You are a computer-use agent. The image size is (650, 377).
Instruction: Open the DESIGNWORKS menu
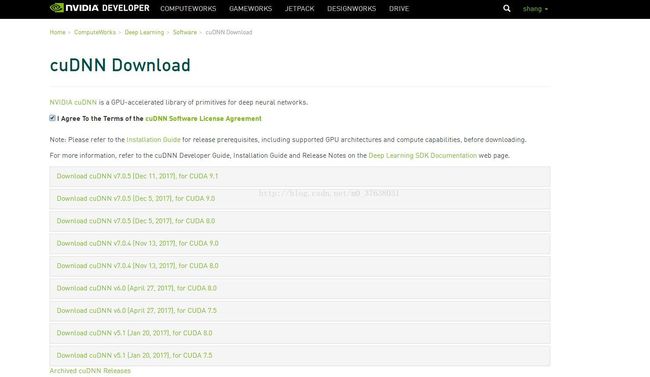[x=352, y=9]
